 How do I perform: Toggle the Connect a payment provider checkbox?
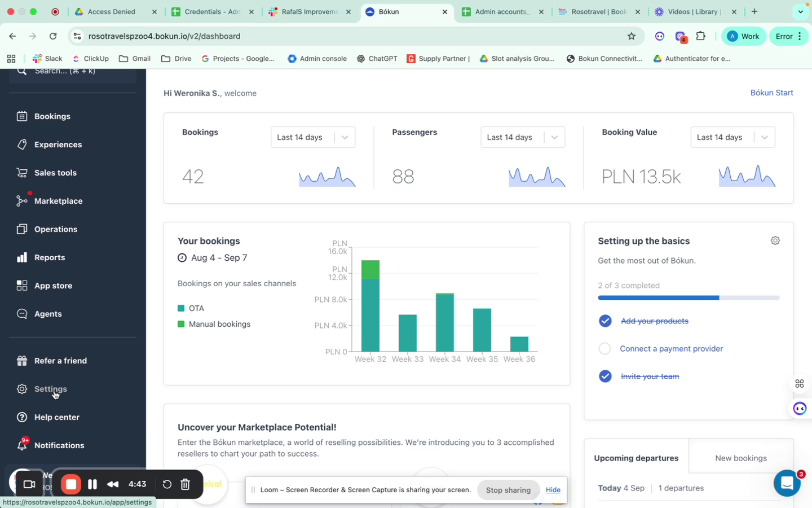click(x=604, y=349)
